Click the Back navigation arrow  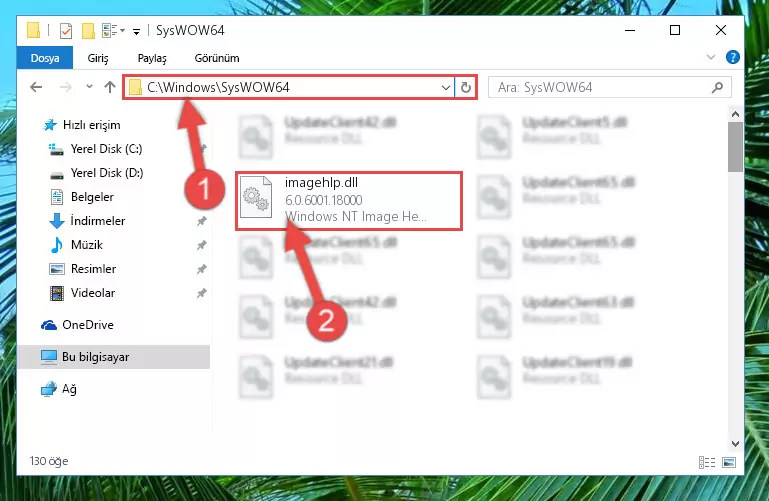[36, 87]
